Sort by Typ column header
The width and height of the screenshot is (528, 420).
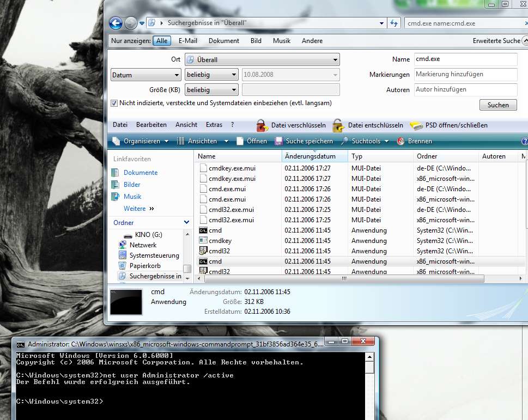380,156
